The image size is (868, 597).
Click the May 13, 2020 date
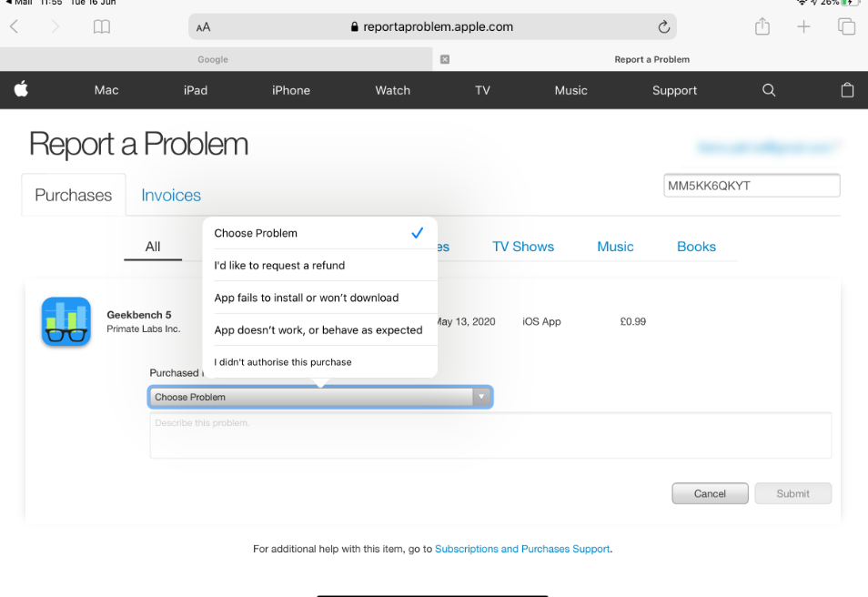pyautogui.click(x=465, y=322)
